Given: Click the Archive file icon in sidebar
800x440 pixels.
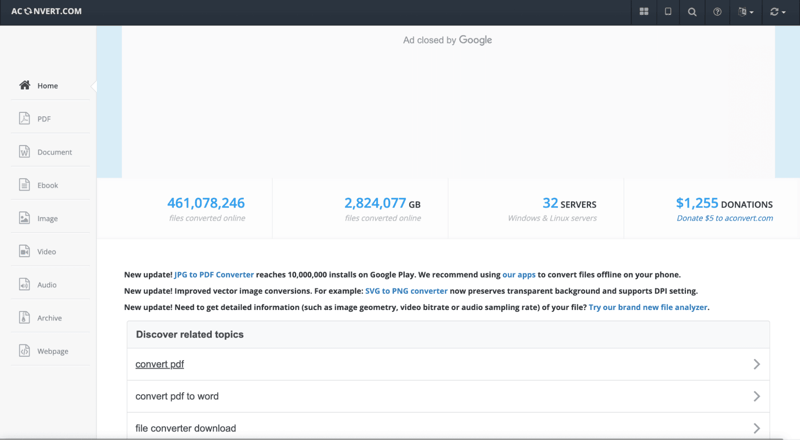Looking at the screenshot, I should [24, 317].
